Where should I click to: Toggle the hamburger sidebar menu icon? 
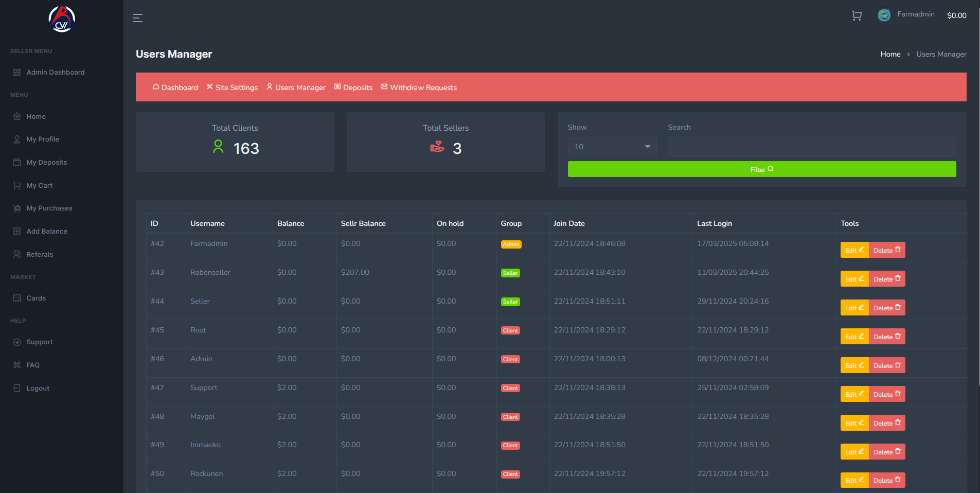click(138, 18)
